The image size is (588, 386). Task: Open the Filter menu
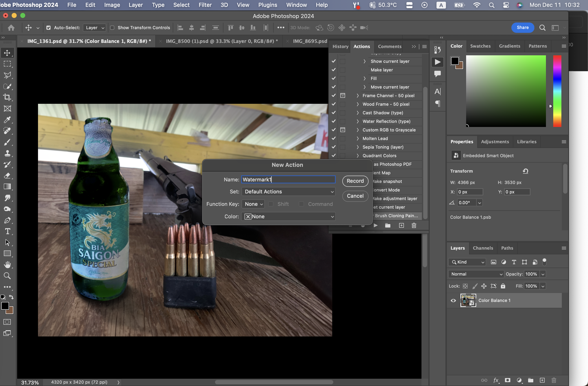coord(205,5)
